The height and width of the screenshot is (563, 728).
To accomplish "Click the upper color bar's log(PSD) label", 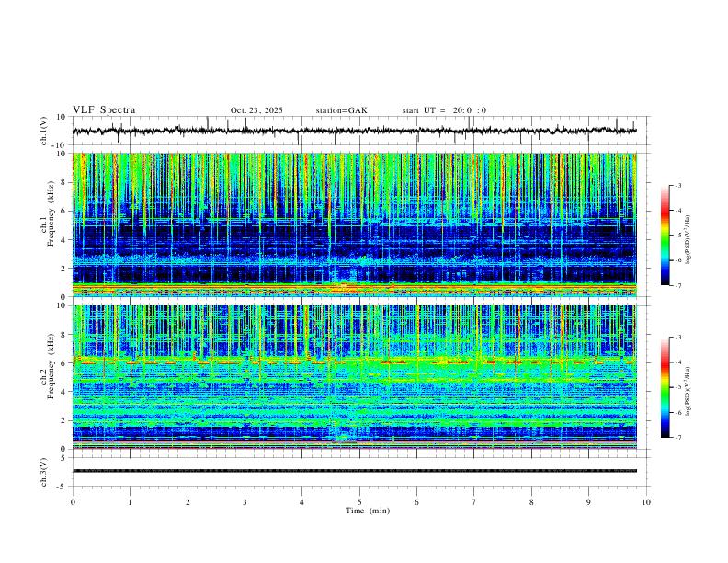I will pyautogui.click(x=688, y=240).
